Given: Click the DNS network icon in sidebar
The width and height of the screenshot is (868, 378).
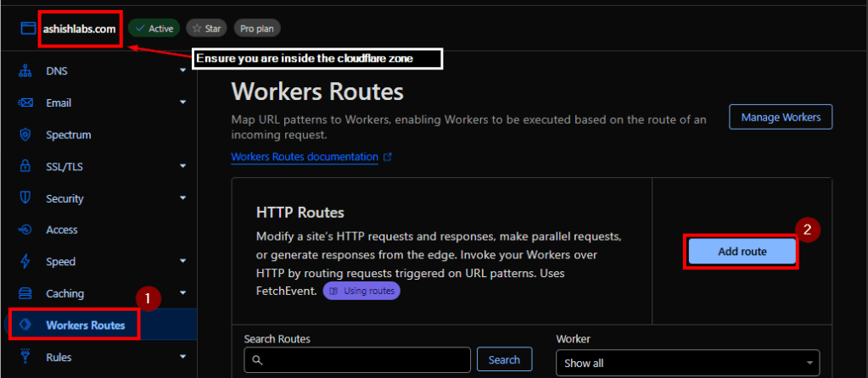Looking at the screenshot, I should point(25,71).
